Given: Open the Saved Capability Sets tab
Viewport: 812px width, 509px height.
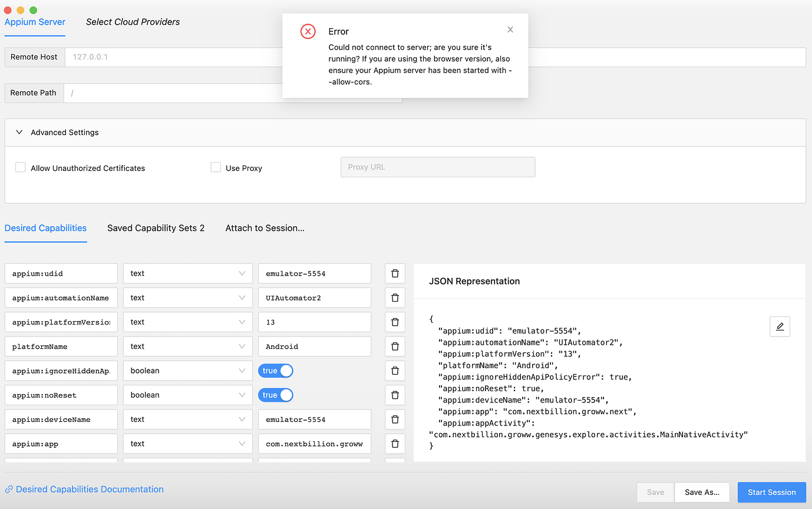Looking at the screenshot, I should coord(156,228).
